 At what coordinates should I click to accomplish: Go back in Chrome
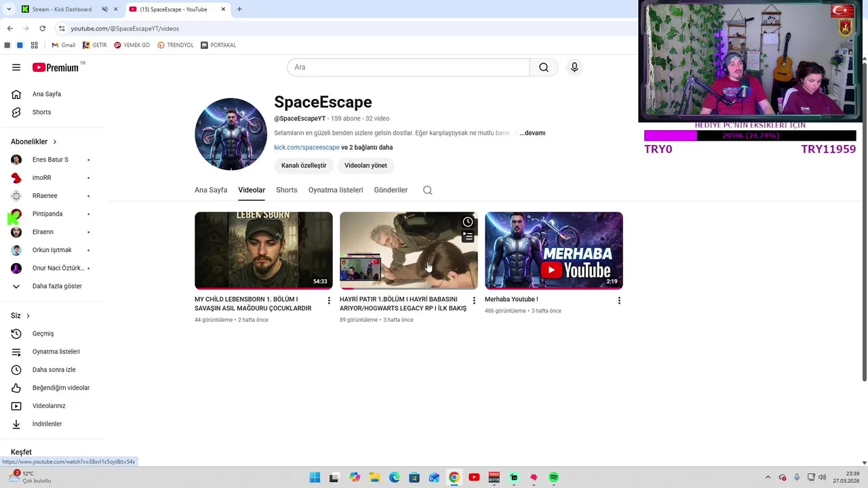point(9,28)
